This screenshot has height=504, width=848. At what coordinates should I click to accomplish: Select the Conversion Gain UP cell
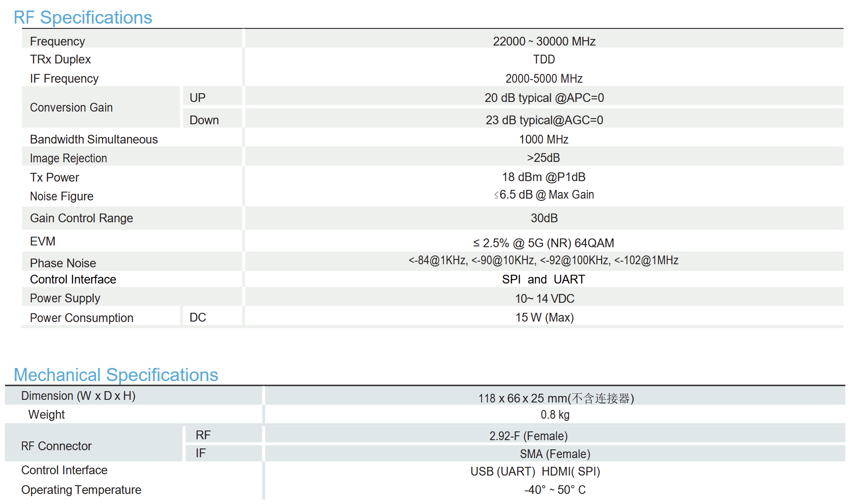pos(197,98)
